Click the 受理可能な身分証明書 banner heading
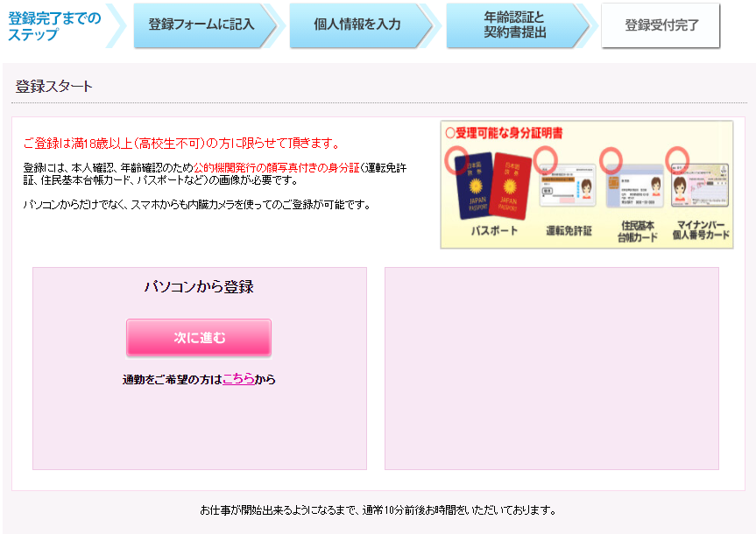Viewport: 756px width, 534px height. (x=505, y=133)
